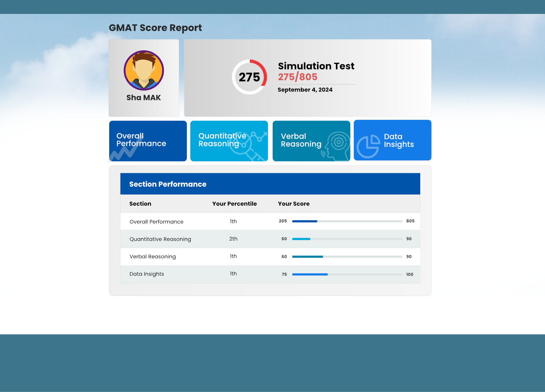The width and height of the screenshot is (545, 392).
Task: Click the 275/805 score text
Action: coord(298,77)
